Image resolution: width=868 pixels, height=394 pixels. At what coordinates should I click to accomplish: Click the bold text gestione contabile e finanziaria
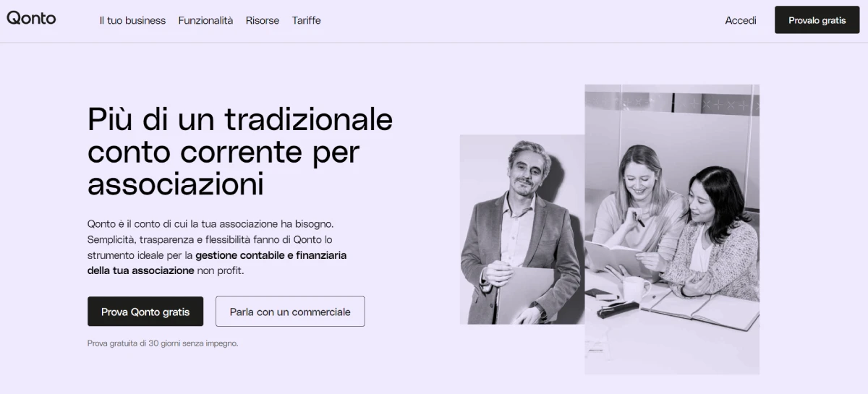pos(271,255)
